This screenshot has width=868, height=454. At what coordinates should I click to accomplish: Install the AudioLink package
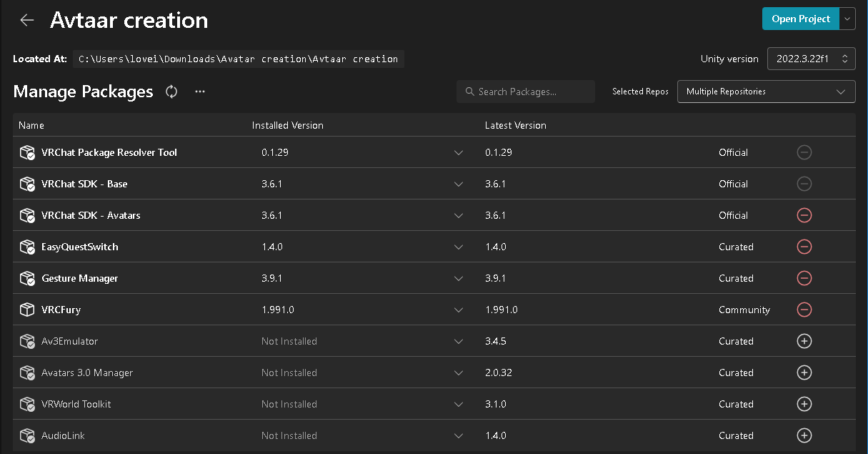click(804, 435)
